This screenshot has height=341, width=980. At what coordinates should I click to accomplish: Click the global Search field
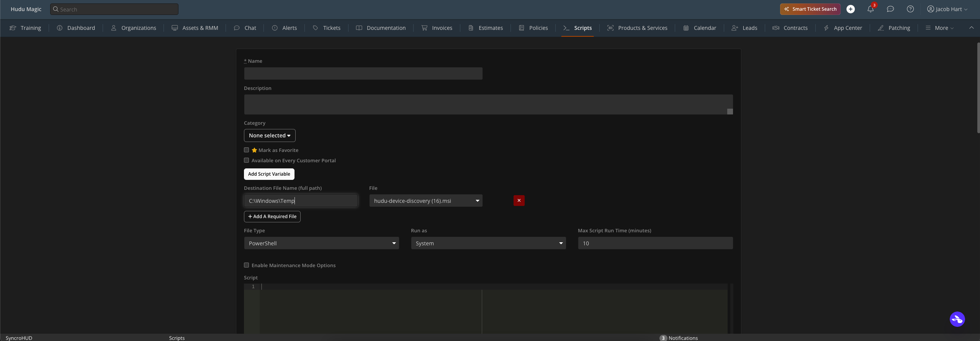pyautogui.click(x=114, y=9)
